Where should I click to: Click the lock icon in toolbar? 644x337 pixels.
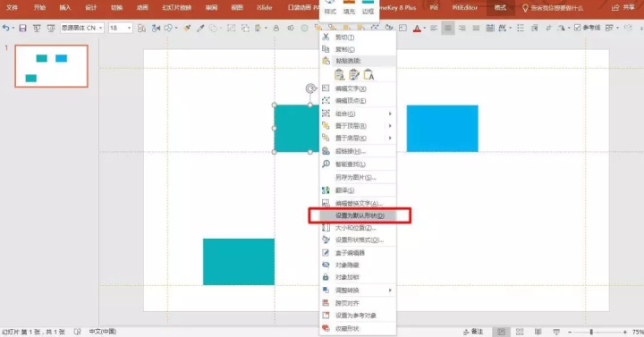[x=276, y=28]
